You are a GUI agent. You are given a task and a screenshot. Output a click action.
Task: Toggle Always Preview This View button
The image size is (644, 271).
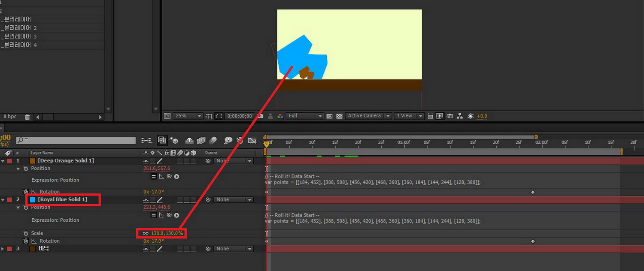pos(167,116)
